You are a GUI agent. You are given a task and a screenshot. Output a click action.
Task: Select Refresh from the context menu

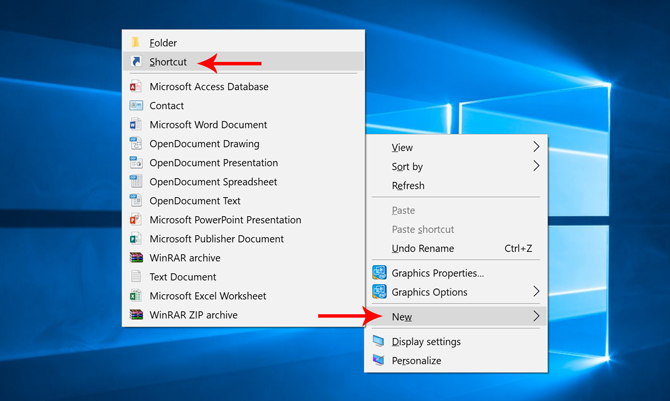tap(408, 186)
